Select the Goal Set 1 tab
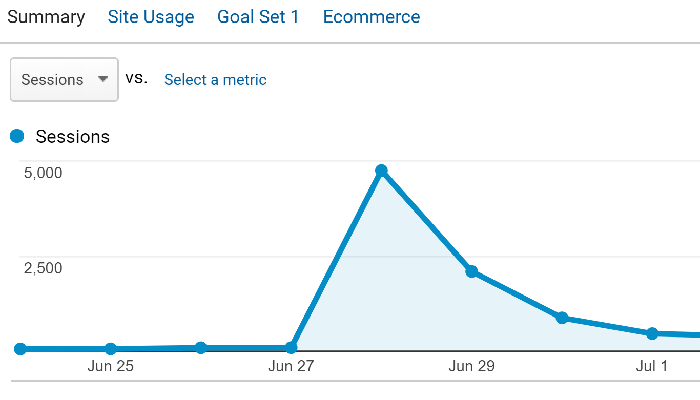700x400 pixels. click(x=258, y=17)
